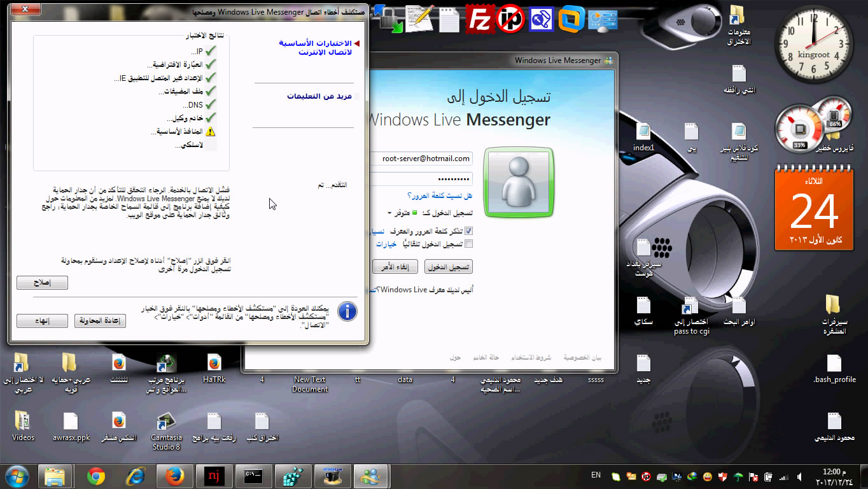868x489 pixels.
Task: Click the green checkmark next to DNS
Action: (211, 104)
